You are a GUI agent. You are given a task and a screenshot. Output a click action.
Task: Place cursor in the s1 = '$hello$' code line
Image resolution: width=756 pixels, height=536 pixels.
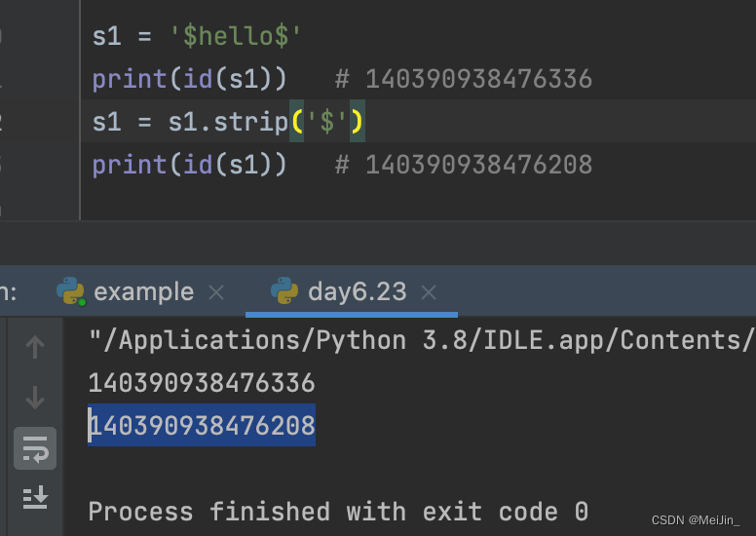(197, 36)
